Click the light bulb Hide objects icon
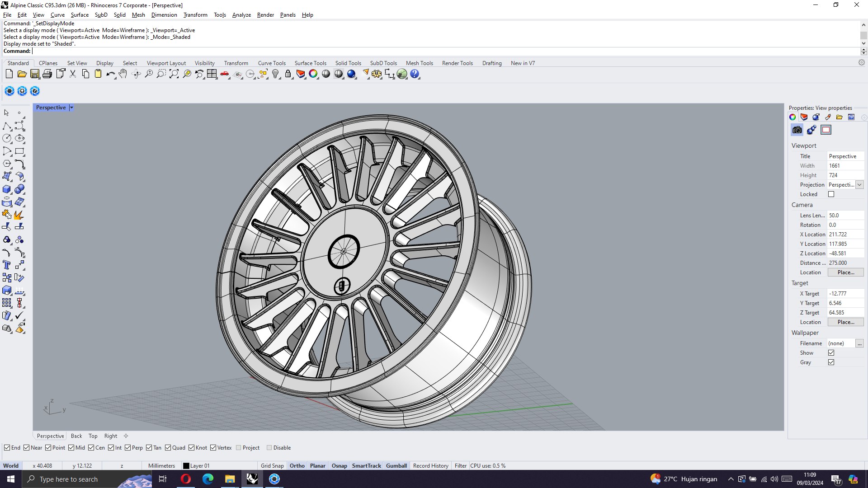The height and width of the screenshot is (488, 868). coord(275,74)
